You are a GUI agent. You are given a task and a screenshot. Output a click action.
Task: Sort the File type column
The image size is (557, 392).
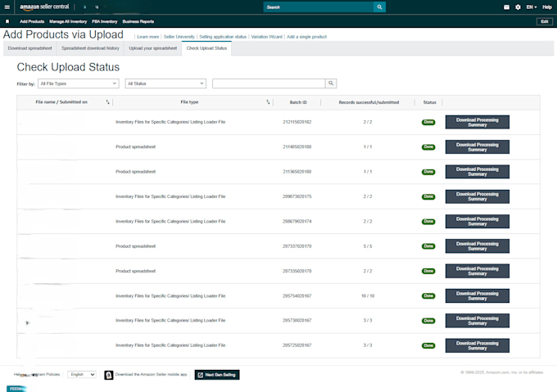(268, 102)
